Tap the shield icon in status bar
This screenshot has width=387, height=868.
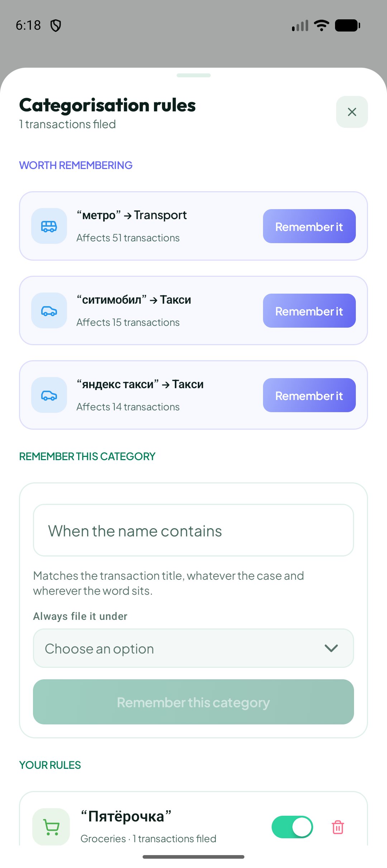pos(56,25)
